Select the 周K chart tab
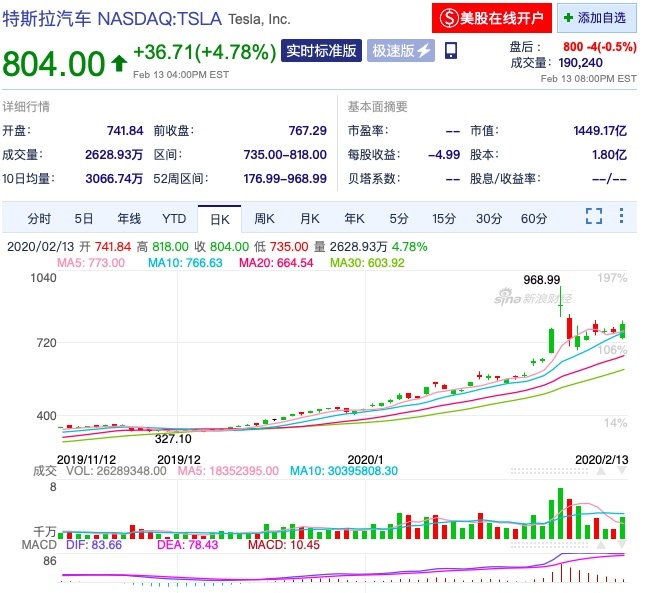Viewport: 653px width, 593px height. click(x=264, y=218)
